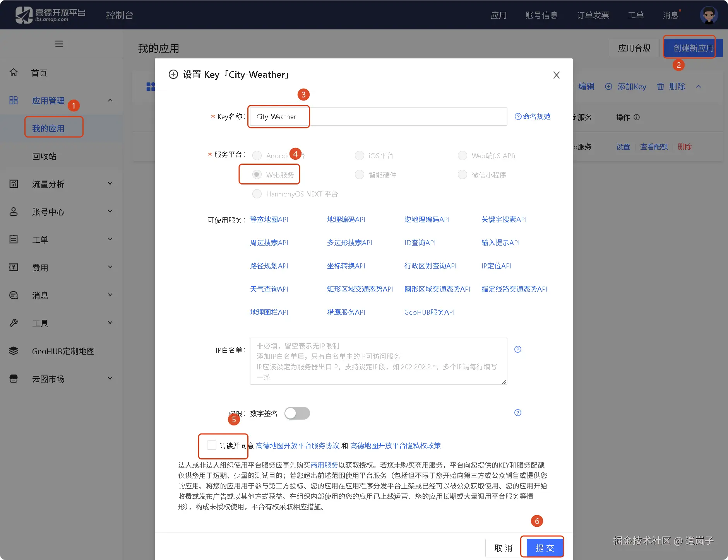Open the 商用服务 link

point(324,465)
